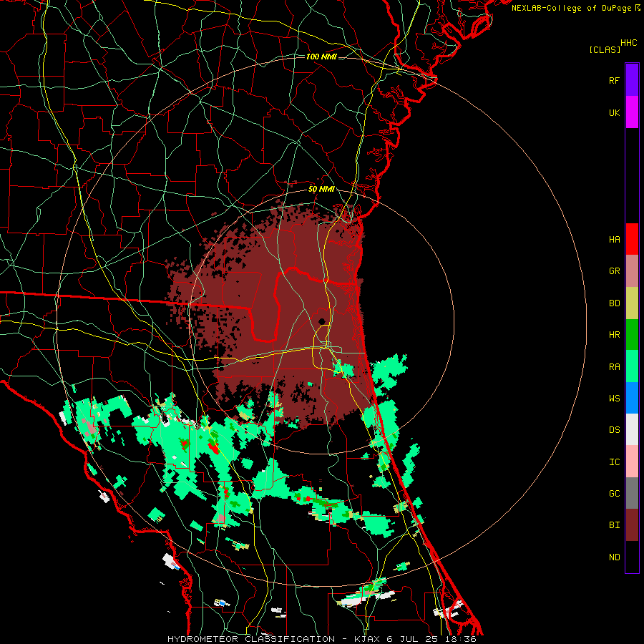This screenshot has height=644, width=644.
Task: Click the [CLAS] units label
Action: (605, 49)
